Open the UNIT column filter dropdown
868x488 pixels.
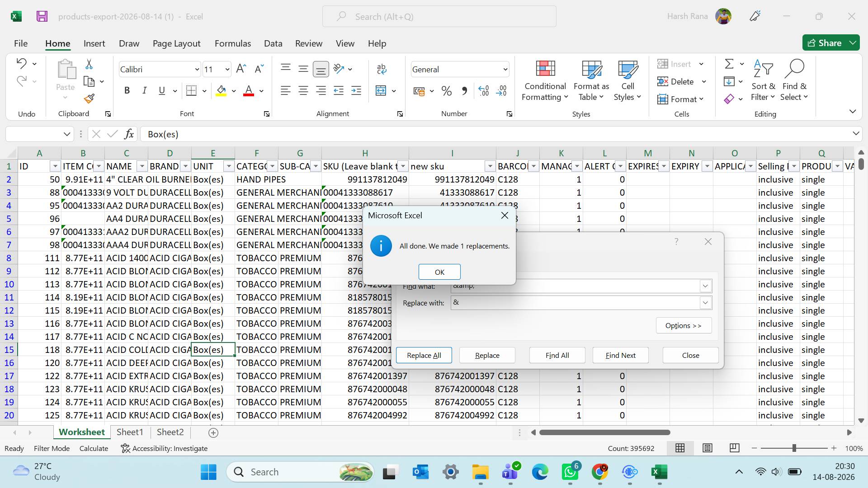pos(229,166)
